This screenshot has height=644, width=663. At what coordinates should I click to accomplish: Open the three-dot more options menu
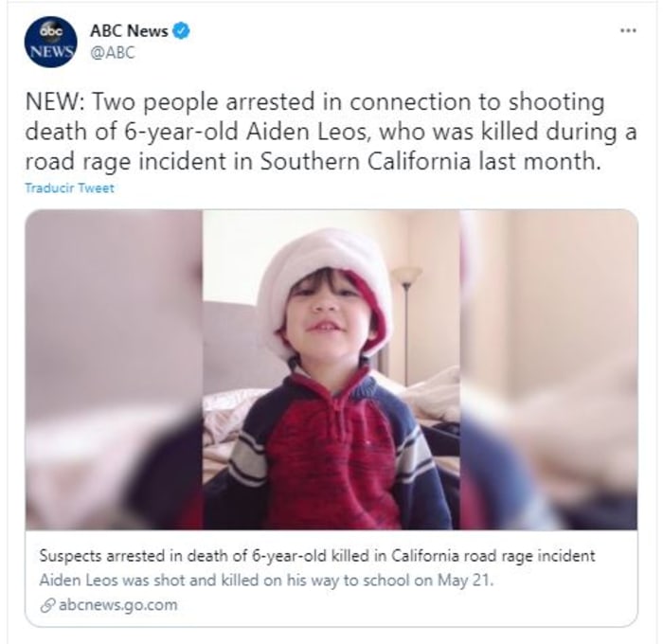(628, 30)
